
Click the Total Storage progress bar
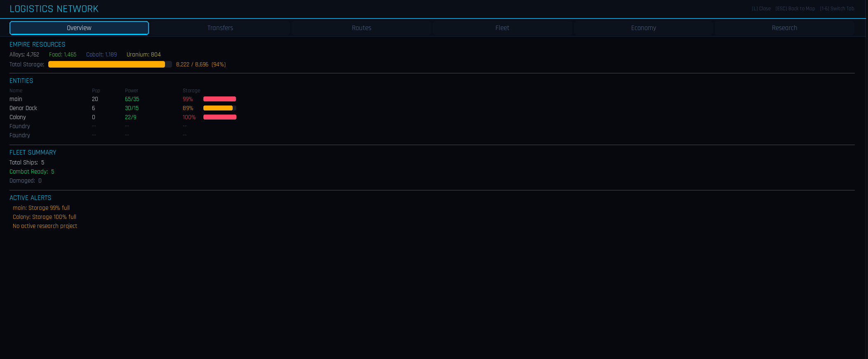tap(110, 64)
